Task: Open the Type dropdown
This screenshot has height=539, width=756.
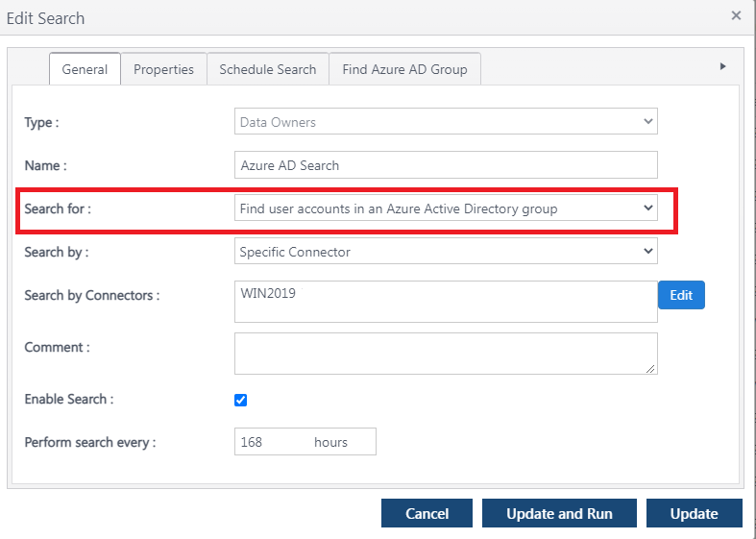Action: point(446,122)
